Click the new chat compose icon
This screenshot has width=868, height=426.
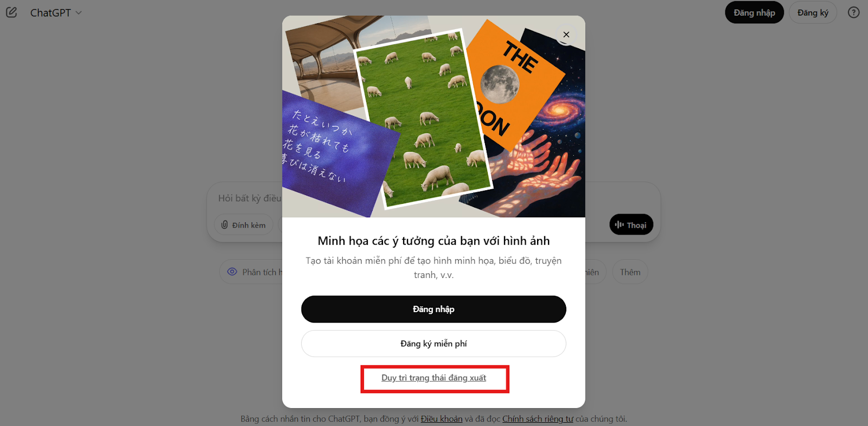pos(11,12)
